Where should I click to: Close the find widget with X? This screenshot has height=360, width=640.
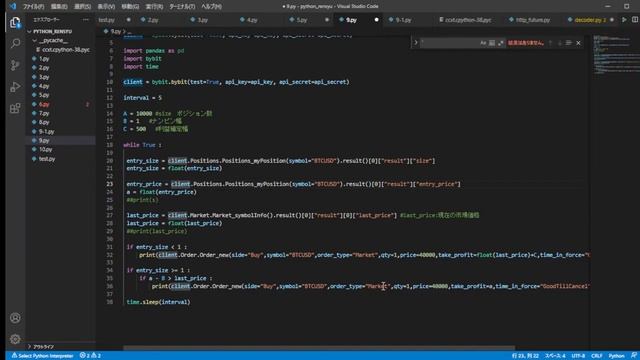point(578,43)
